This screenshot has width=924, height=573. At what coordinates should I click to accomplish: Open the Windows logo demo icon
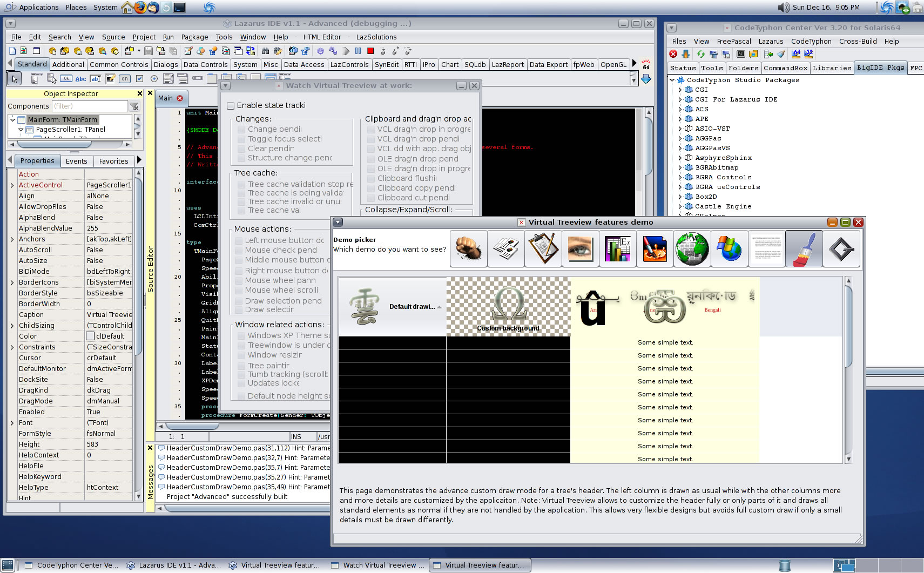pos(729,249)
